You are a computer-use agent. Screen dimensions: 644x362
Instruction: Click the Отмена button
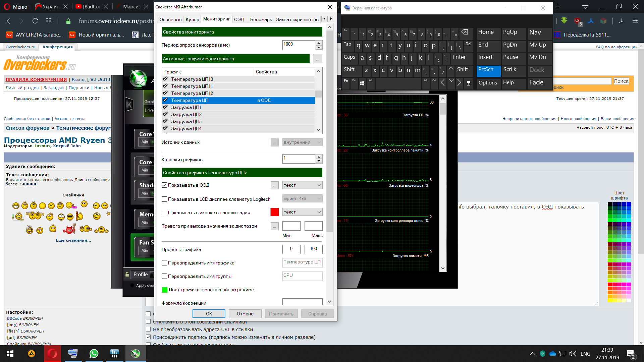tap(245, 314)
